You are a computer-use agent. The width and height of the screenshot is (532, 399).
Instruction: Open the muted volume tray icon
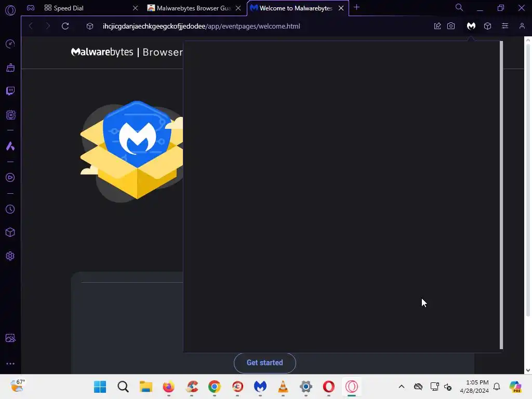click(448, 387)
